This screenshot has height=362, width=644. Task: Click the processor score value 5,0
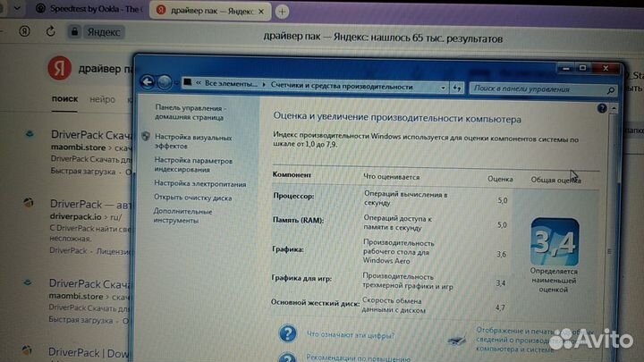502,200
